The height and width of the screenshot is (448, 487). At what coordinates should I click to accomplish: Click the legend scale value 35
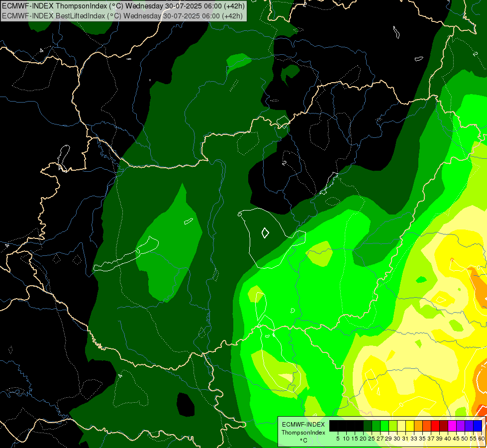(422, 439)
